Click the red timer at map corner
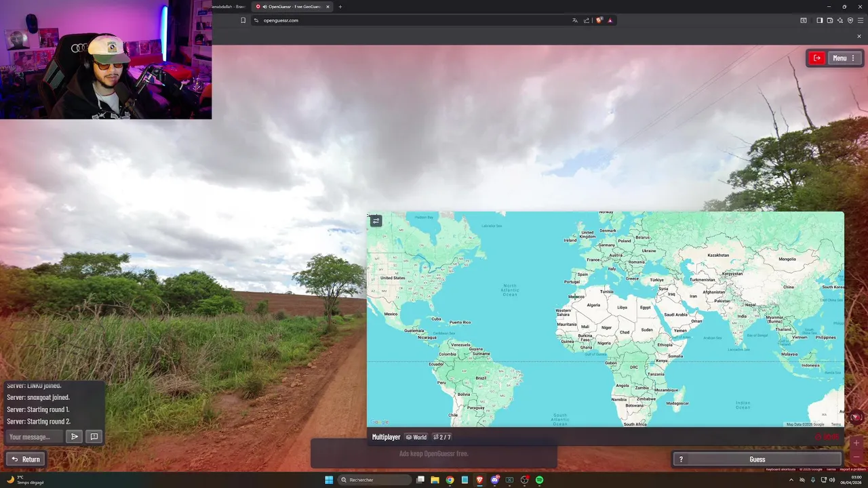This screenshot has height=488, width=868. [827, 437]
